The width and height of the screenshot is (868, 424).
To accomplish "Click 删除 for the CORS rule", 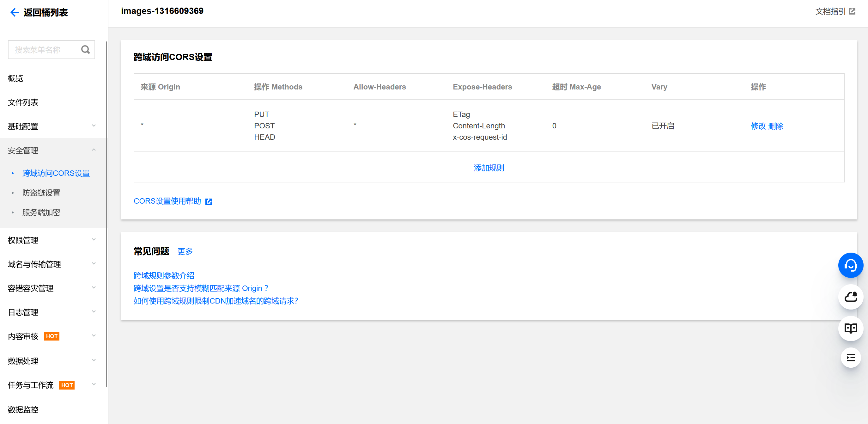I will pos(776,126).
